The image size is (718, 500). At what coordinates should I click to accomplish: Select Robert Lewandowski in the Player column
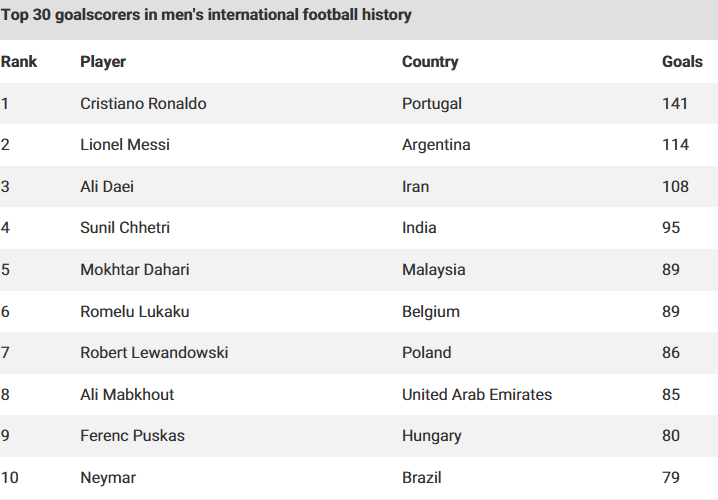[x=154, y=353]
